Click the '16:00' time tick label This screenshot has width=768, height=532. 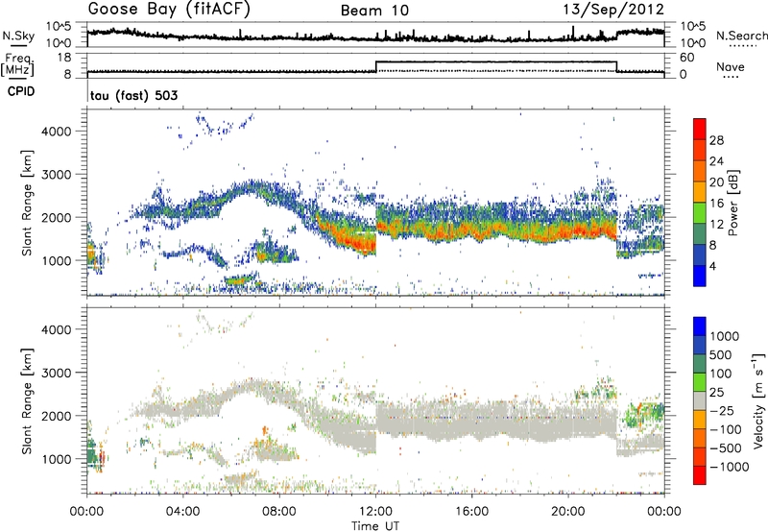tap(471, 512)
